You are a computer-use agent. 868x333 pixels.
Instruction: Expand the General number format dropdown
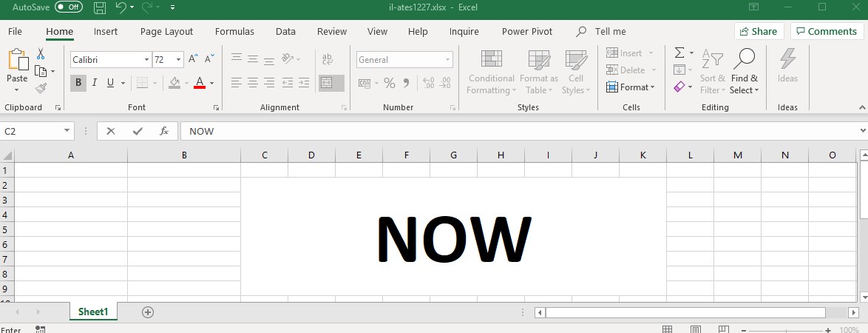pyautogui.click(x=448, y=60)
